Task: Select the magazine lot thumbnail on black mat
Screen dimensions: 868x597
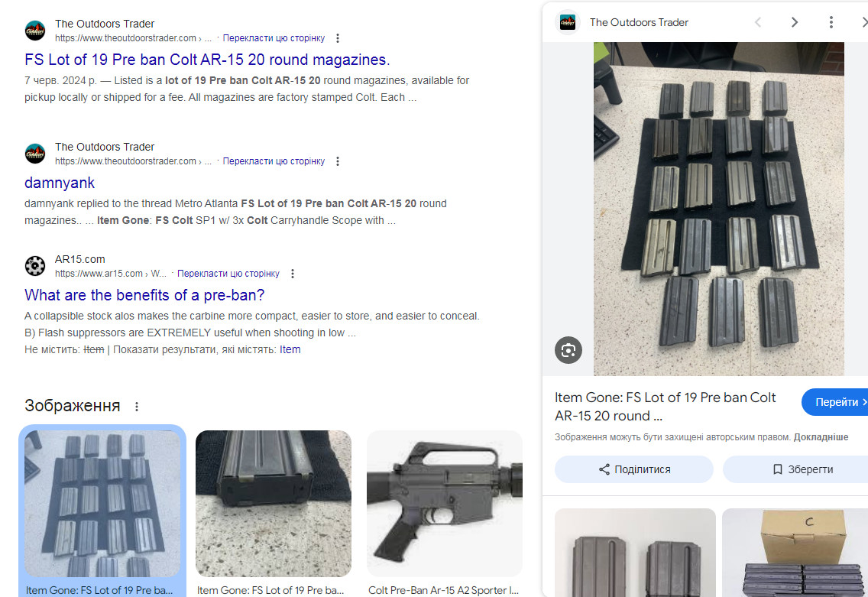Action: (102, 504)
